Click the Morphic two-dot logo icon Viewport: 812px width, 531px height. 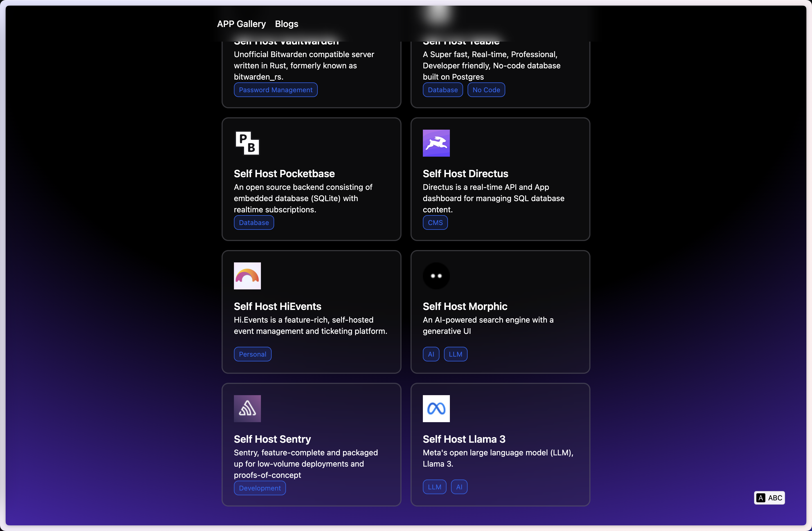(x=436, y=276)
